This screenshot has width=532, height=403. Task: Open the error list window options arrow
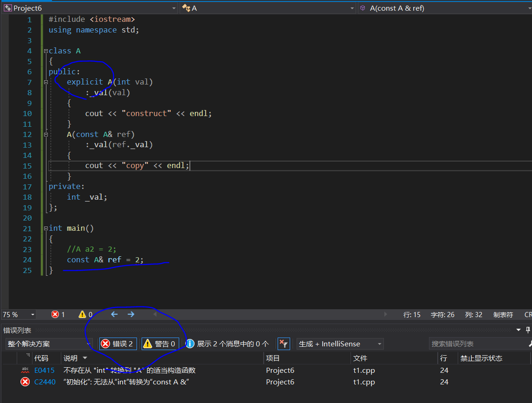tap(519, 330)
